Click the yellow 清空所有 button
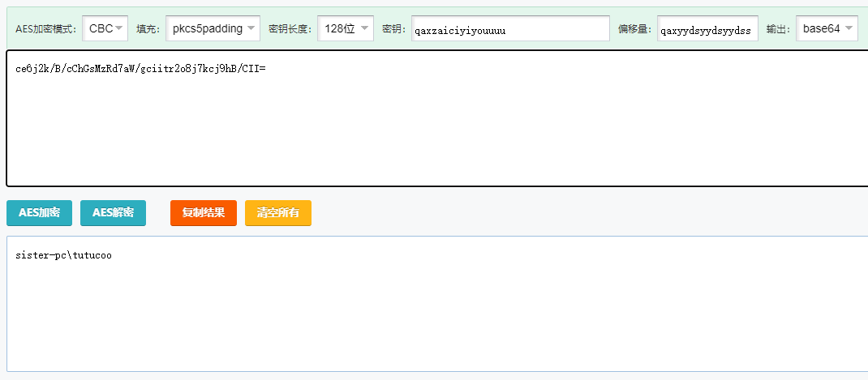The width and height of the screenshot is (868, 380). [278, 213]
